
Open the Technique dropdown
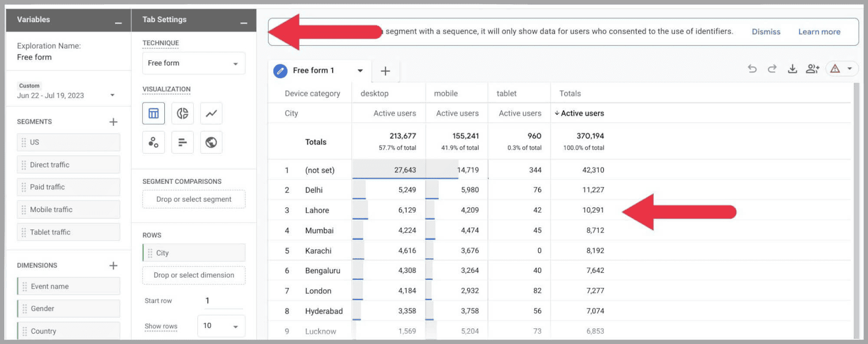click(x=194, y=63)
